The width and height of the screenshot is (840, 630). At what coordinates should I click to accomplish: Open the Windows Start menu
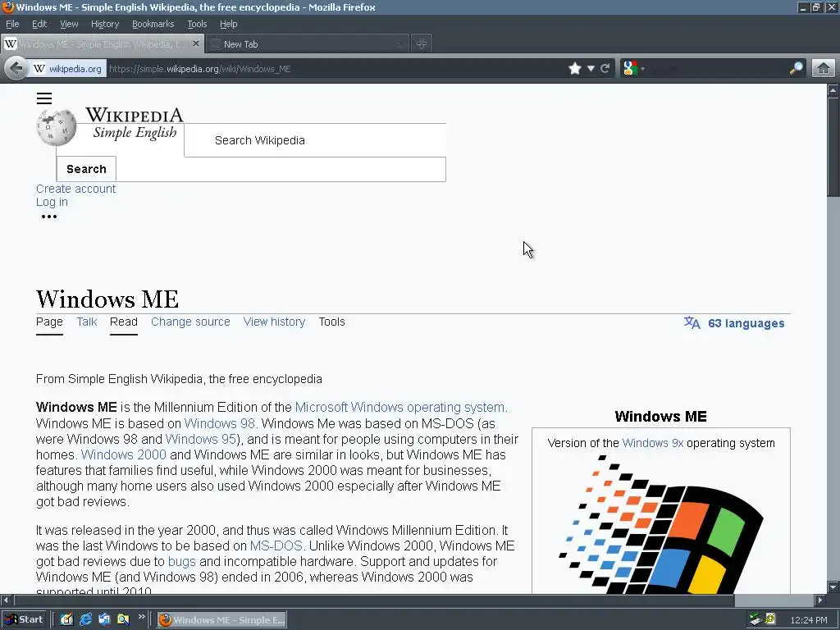point(24,620)
